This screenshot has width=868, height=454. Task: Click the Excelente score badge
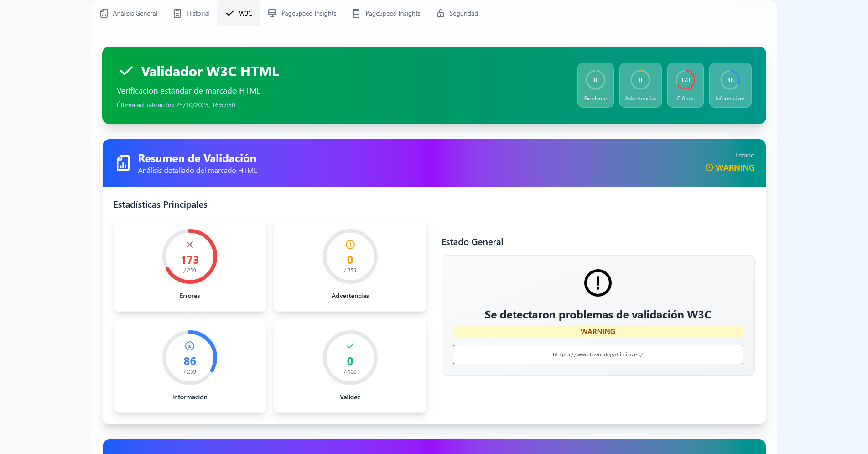(x=595, y=85)
